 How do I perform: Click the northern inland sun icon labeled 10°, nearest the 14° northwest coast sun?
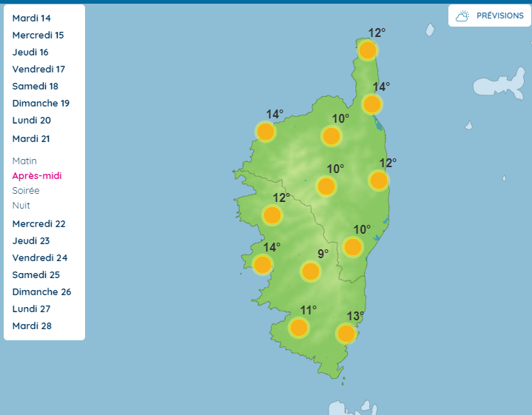pyautogui.click(x=331, y=135)
